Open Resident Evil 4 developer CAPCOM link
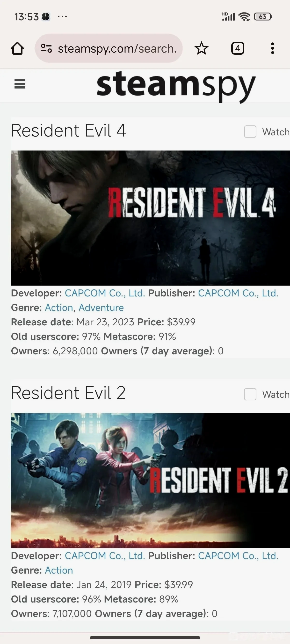Screen dimensions: 290x644 point(105,293)
